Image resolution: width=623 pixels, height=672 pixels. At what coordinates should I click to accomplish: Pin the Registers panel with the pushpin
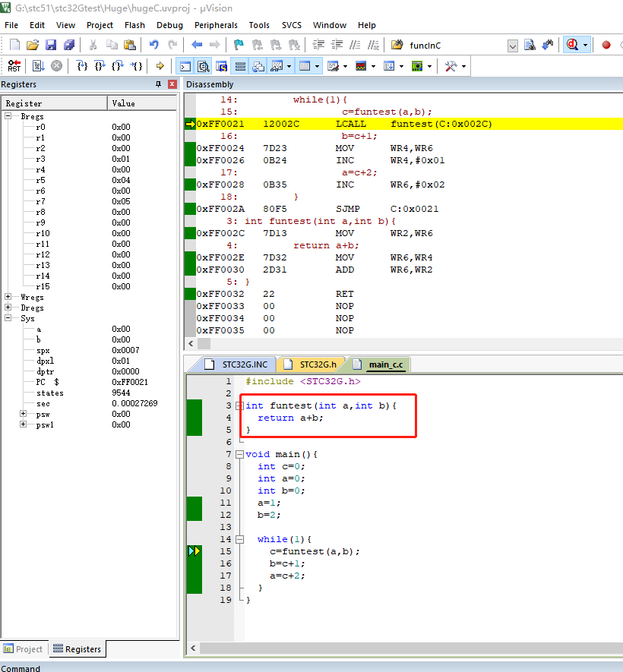[158, 84]
